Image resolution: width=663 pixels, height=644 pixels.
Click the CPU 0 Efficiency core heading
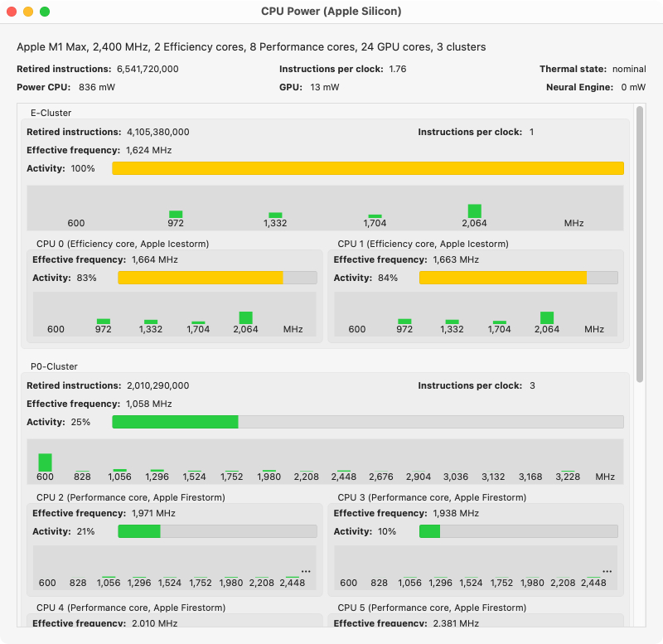point(123,244)
